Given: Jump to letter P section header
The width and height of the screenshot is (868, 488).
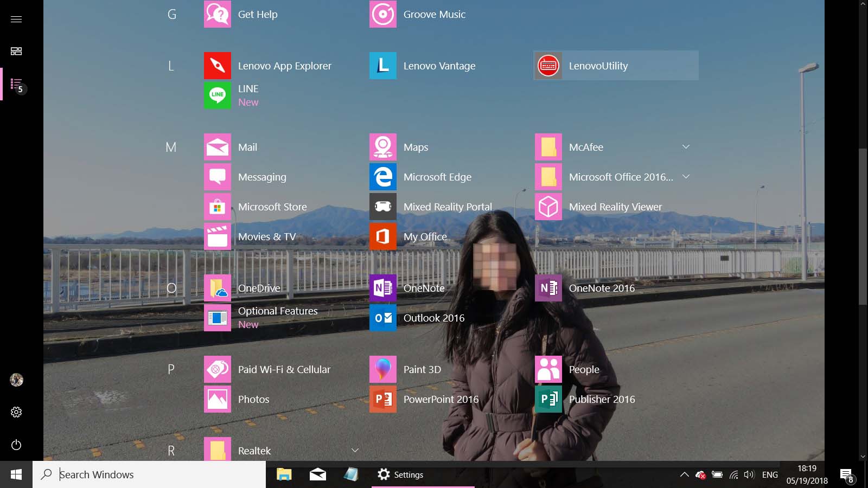Looking at the screenshot, I should tap(171, 369).
